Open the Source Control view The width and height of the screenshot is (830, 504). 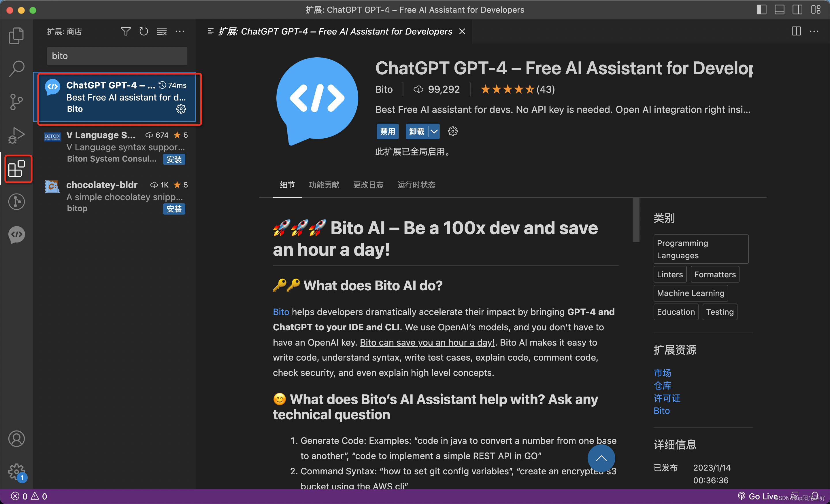point(16,102)
